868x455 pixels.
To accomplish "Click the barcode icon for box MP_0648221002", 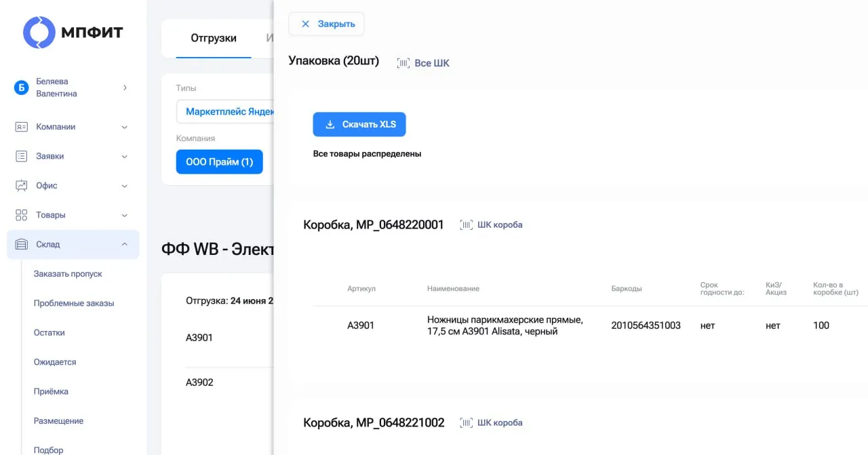I will 466,422.
